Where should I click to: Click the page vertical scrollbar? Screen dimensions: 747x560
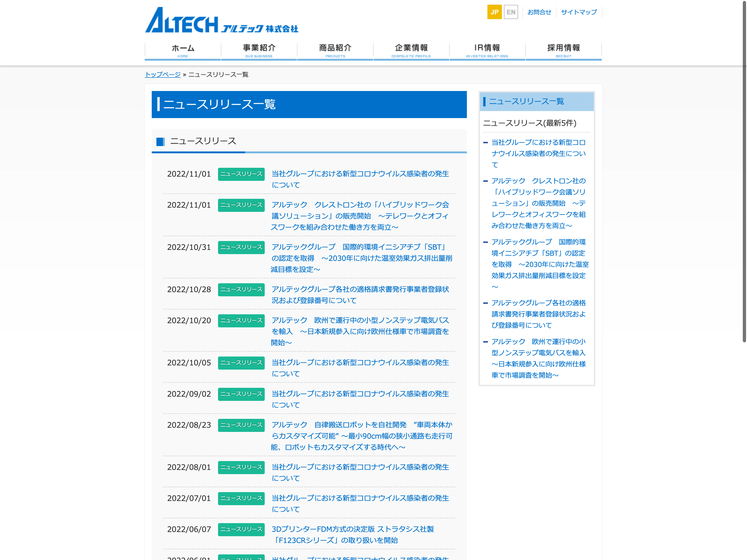(744, 169)
